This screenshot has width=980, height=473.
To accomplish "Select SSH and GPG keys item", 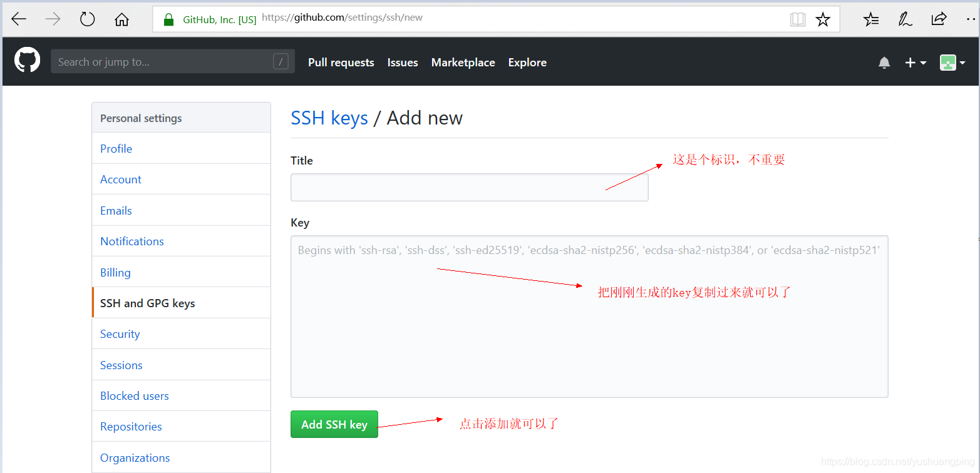I will pyautogui.click(x=181, y=303).
